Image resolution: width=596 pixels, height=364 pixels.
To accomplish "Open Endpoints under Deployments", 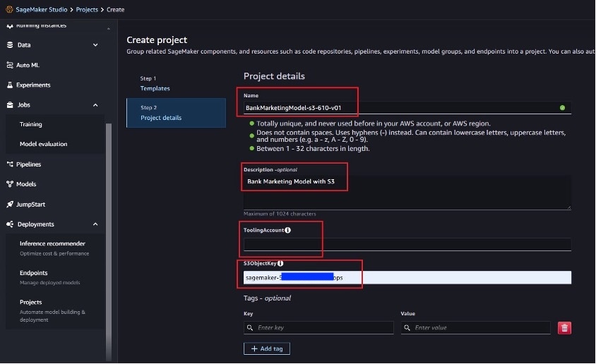I will click(x=33, y=273).
